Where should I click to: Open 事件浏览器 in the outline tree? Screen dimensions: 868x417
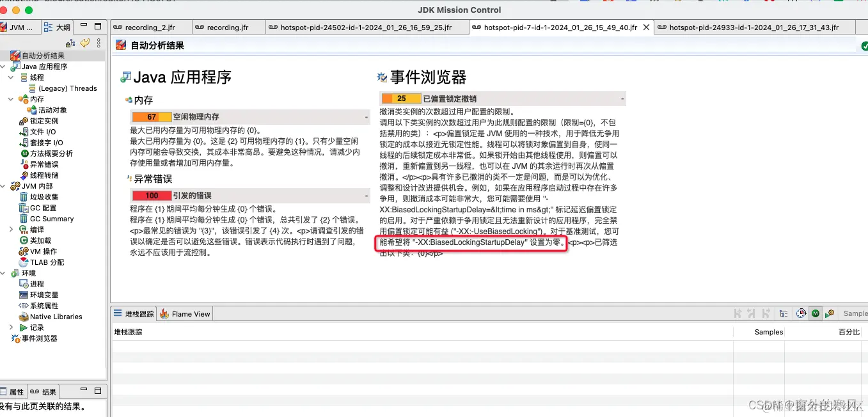(40, 338)
